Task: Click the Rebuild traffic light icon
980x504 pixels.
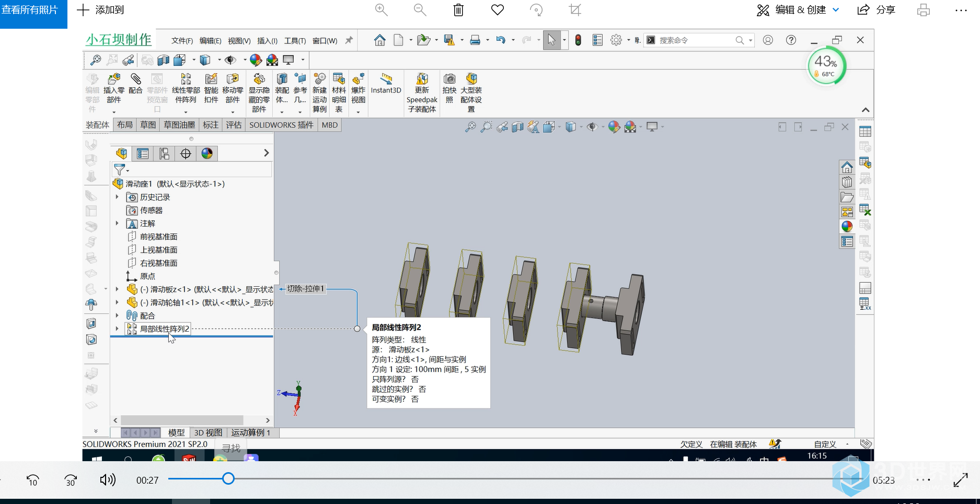Action: point(578,40)
